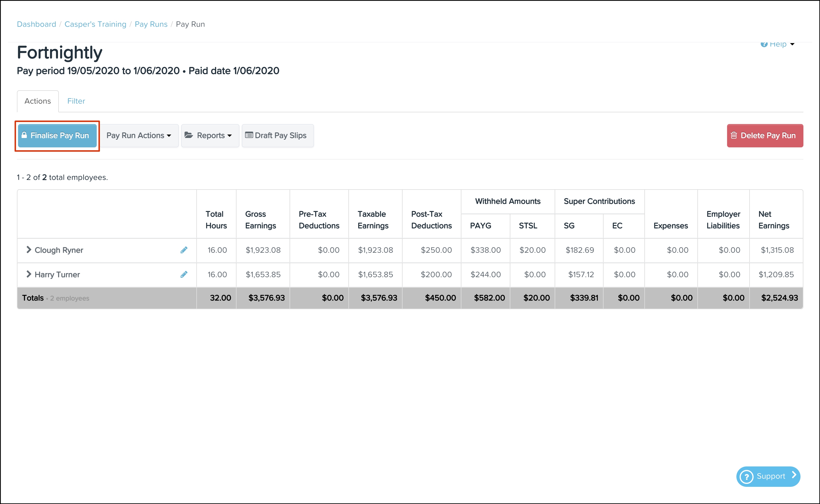Click the pencil edit icon for Harry Turner
Viewport: 820px width, 504px height.
click(x=184, y=274)
